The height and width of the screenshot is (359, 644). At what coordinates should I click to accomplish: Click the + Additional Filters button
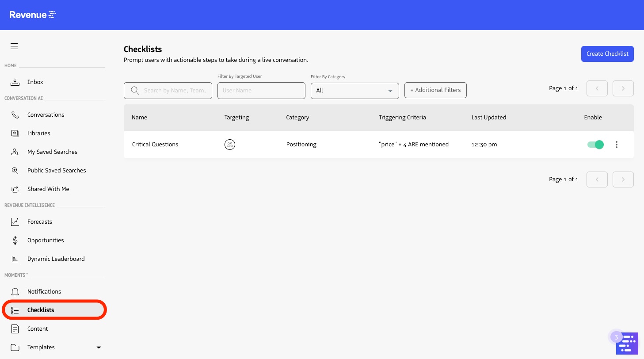tap(435, 90)
